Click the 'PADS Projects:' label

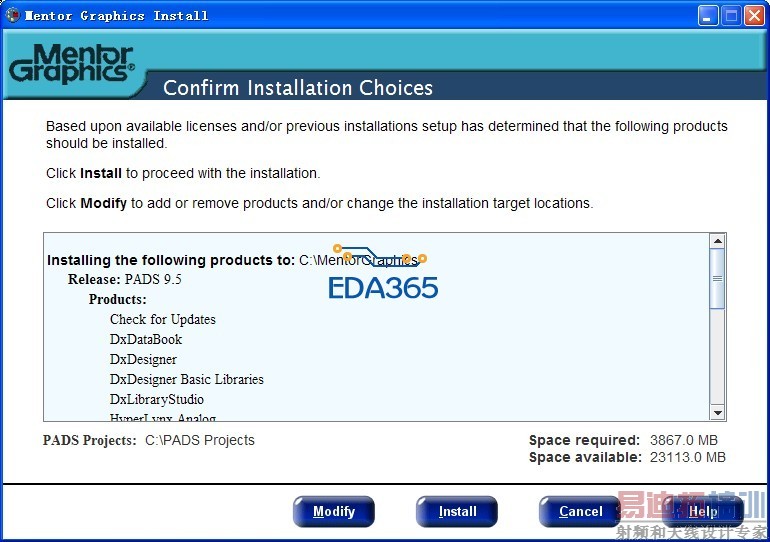tap(89, 440)
